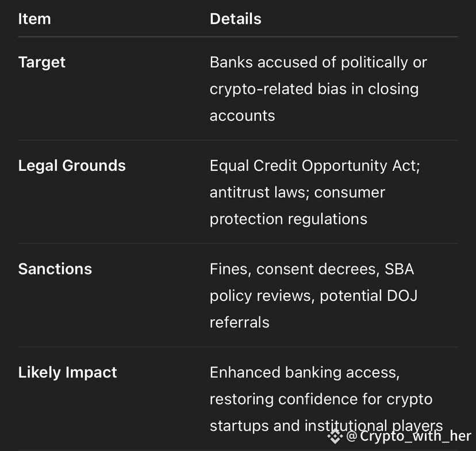Open the @Crypto_with_her profile handle
476x451 pixels.
click(409, 436)
